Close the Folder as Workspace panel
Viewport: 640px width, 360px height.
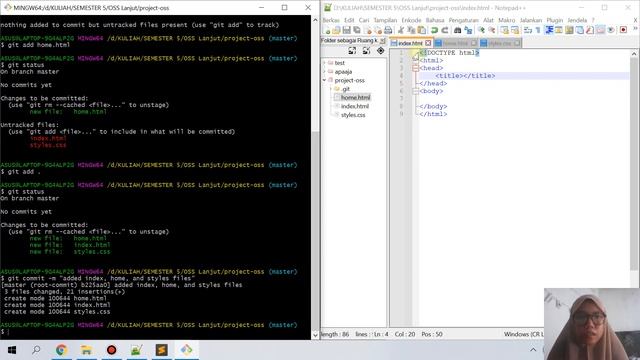(x=382, y=40)
